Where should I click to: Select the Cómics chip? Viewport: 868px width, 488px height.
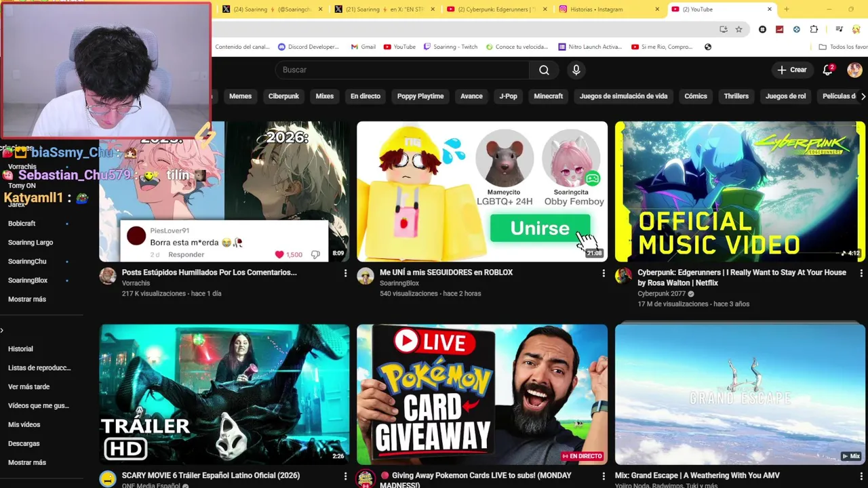(x=695, y=96)
